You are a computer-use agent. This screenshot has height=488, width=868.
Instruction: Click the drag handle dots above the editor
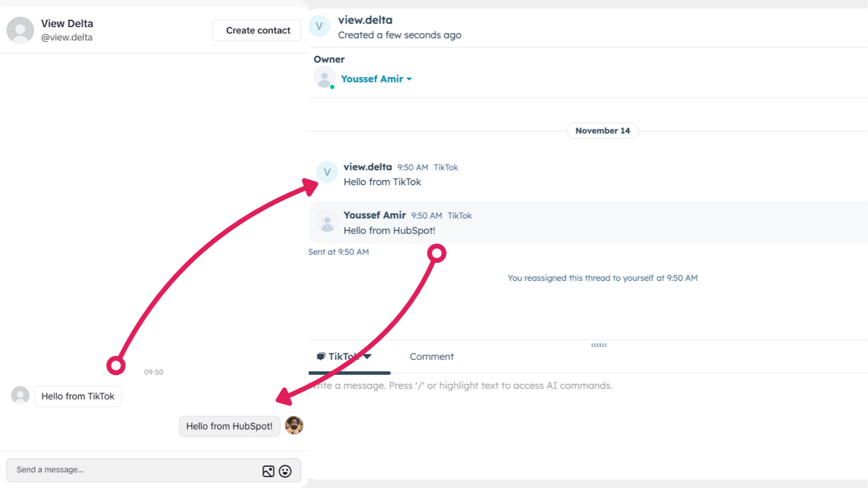point(599,345)
